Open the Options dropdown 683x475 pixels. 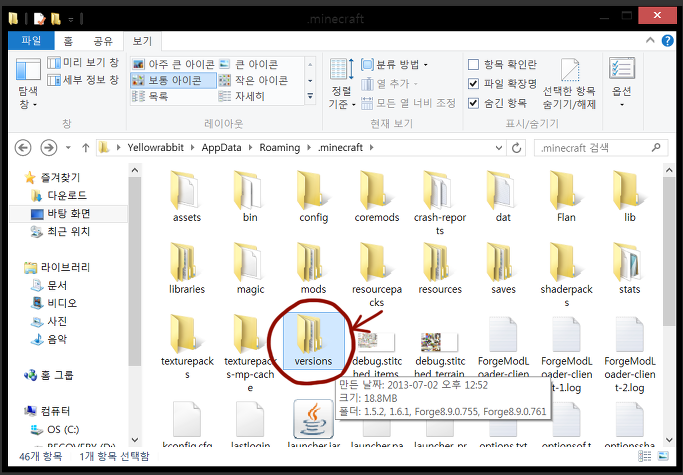(622, 83)
